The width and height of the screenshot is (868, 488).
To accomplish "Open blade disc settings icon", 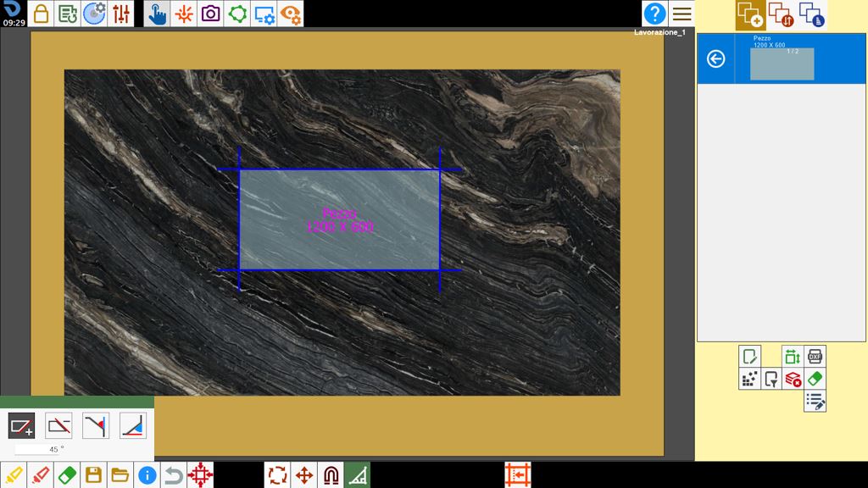I will pos(94,14).
